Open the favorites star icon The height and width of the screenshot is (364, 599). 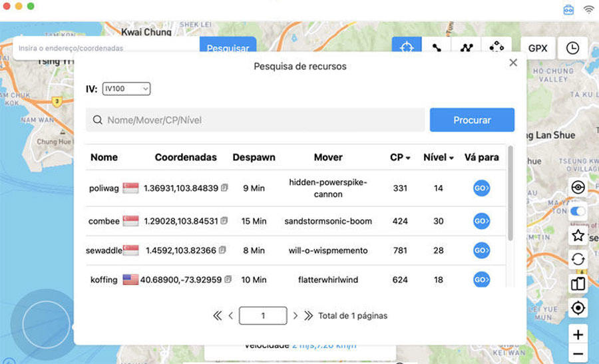(578, 236)
